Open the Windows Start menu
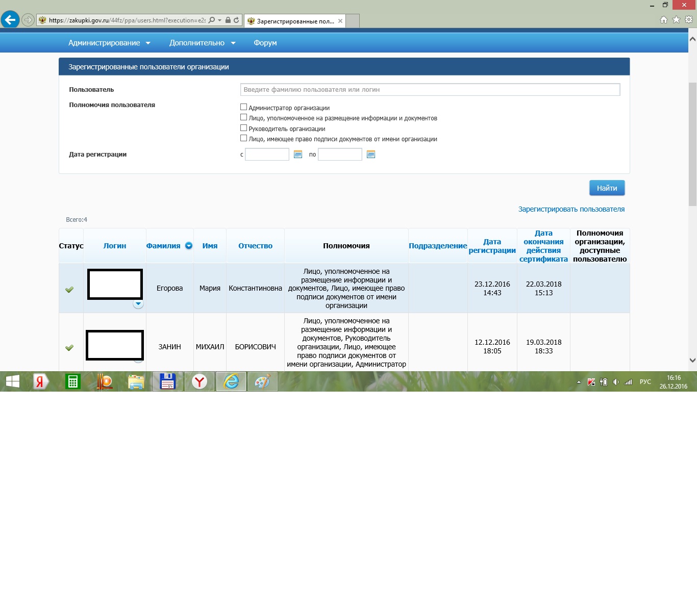The width and height of the screenshot is (697, 616). click(12, 381)
